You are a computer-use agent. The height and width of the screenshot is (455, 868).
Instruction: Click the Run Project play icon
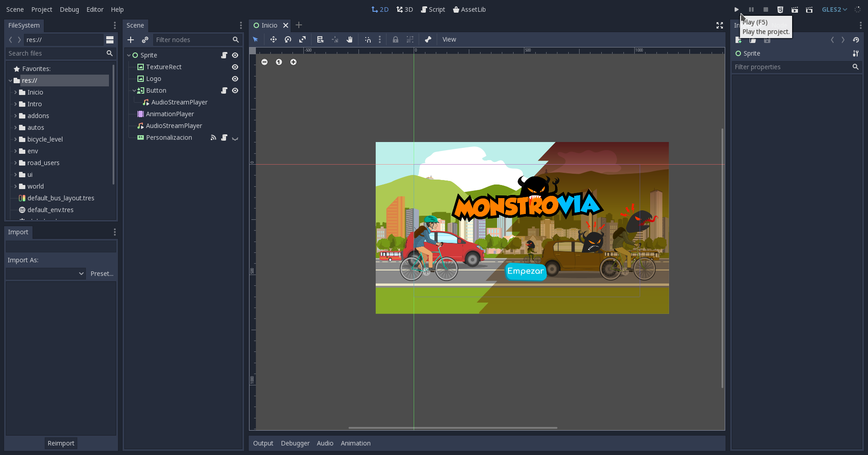coord(736,9)
